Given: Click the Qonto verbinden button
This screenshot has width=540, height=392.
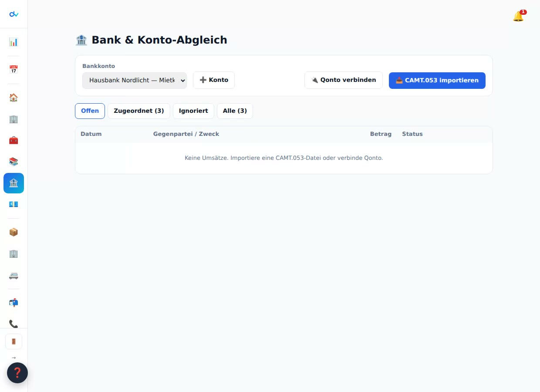Looking at the screenshot, I should tap(344, 80).
